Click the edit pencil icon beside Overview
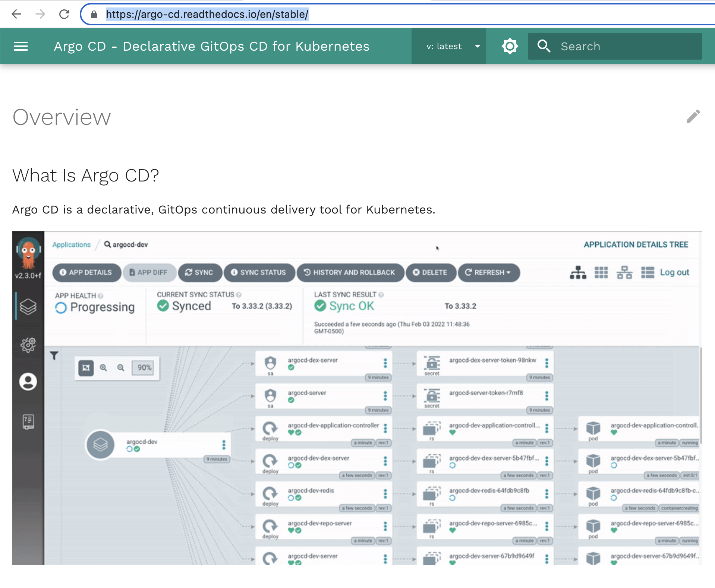Viewport: 715px width, 588px height. tap(693, 117)
